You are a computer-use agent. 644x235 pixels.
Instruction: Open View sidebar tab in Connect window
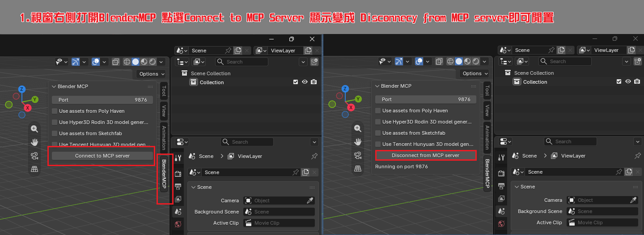[x=164, y=110]
